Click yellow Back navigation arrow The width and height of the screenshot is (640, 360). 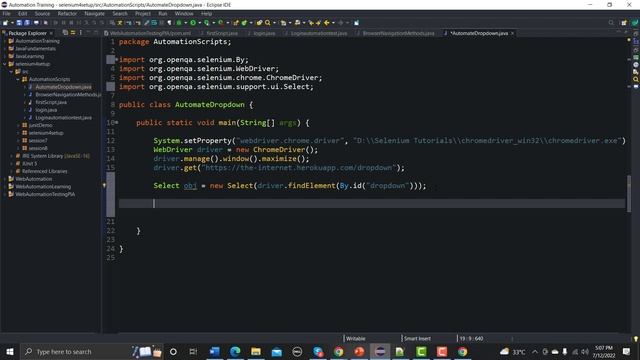tap(327, 23)
